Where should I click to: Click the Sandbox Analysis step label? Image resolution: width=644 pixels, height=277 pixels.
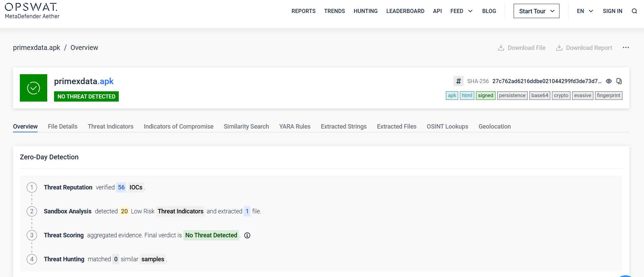[x=68, y=211]
